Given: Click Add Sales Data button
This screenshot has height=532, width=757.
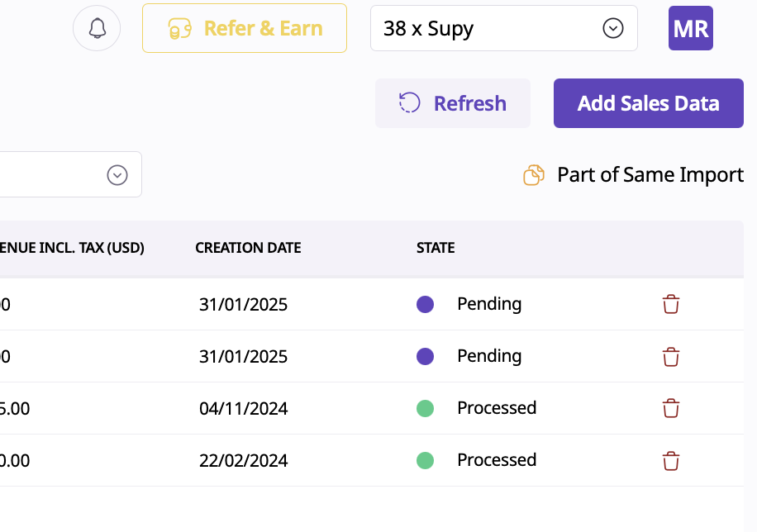Looking at the screenshot, I should (x=648, y=103).
